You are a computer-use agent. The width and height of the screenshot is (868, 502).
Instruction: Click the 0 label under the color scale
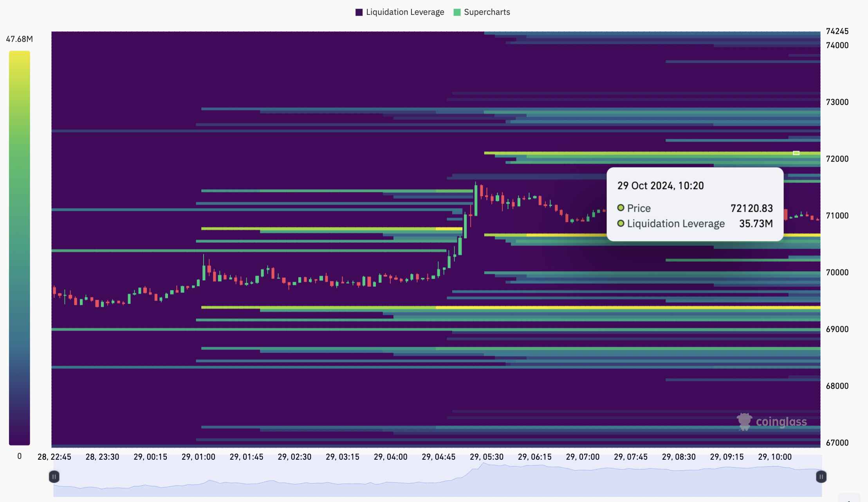coord(19,456)
